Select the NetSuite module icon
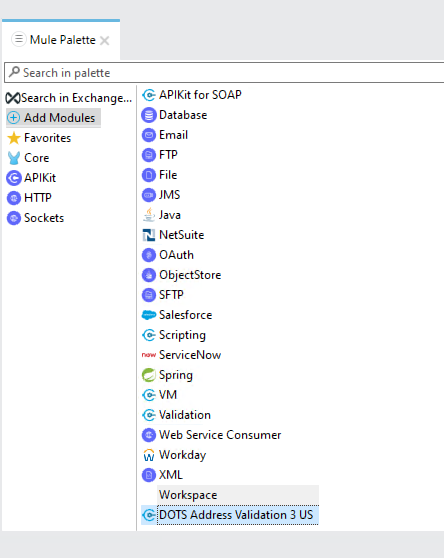This screenshot has width=444, height=558. [149, 235]
